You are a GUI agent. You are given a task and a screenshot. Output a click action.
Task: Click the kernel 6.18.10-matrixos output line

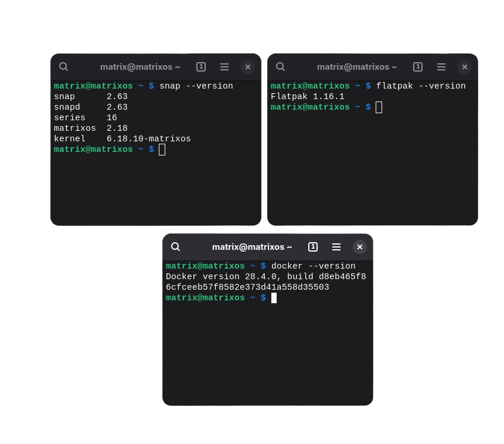pos(122,139)
